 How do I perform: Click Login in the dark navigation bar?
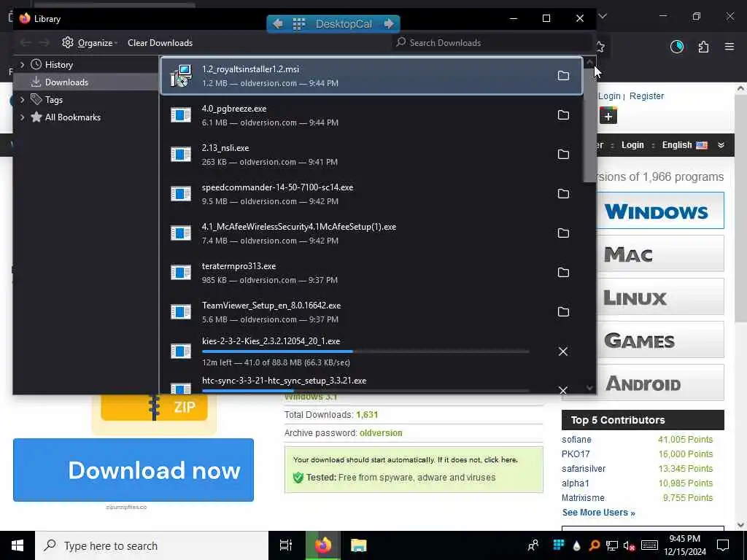tap(632, 145)
